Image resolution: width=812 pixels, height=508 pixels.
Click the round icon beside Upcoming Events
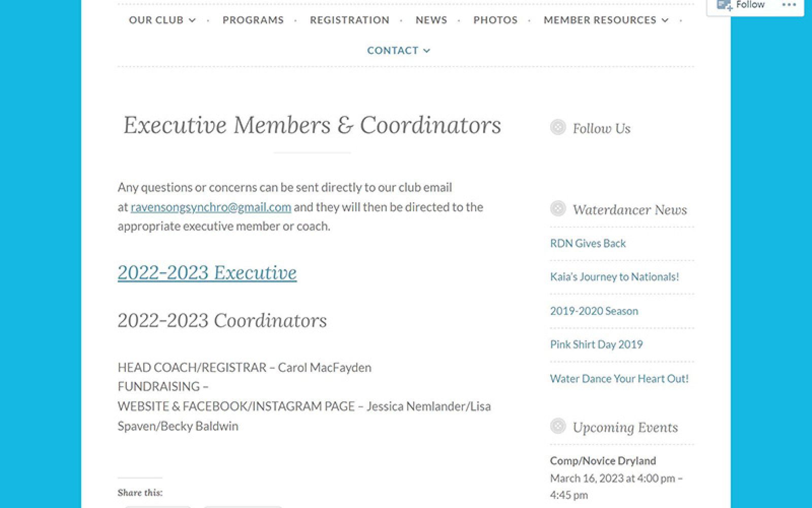558,426
